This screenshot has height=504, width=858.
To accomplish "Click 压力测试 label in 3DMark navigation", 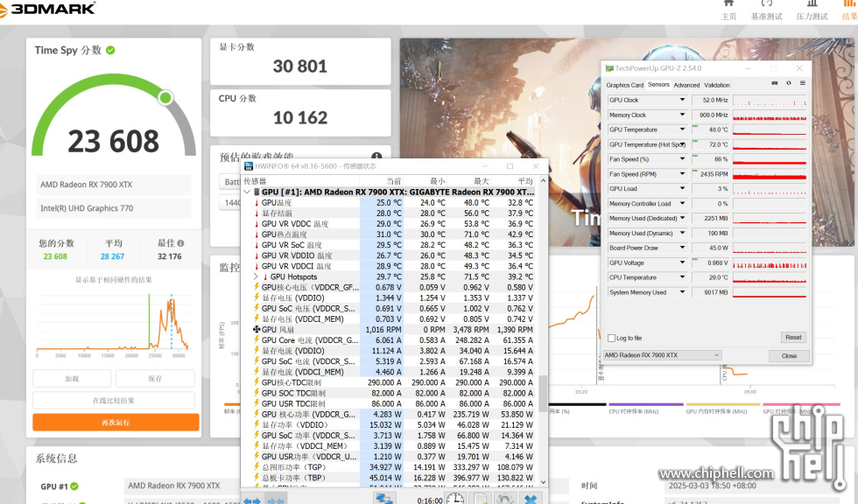I will pos(812,17).
